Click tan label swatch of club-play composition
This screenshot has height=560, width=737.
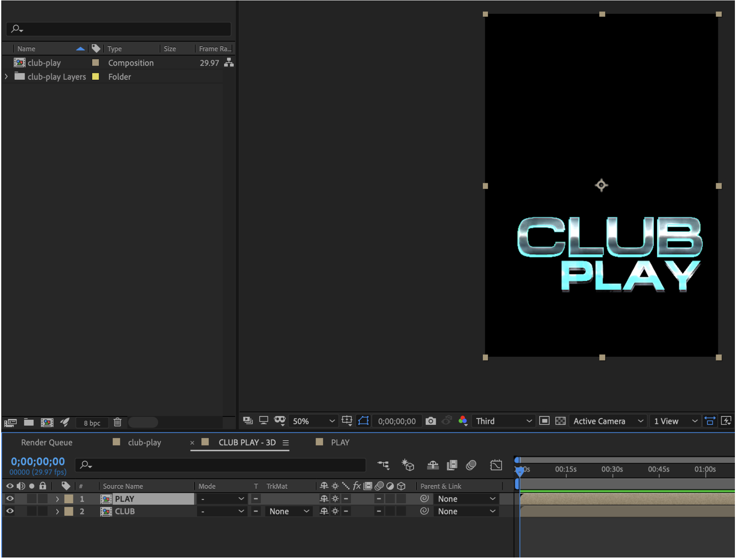pyautogui.click(x=96, y=63)
